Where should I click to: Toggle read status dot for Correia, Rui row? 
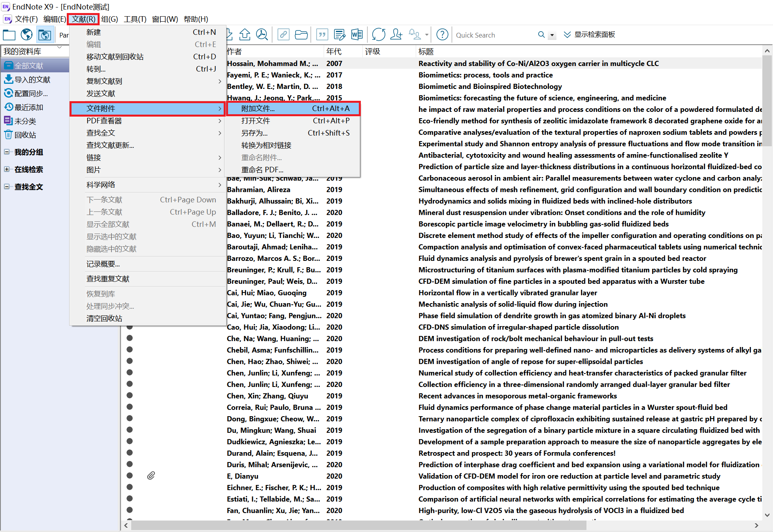pyautogui.click(x=130, y=407)
